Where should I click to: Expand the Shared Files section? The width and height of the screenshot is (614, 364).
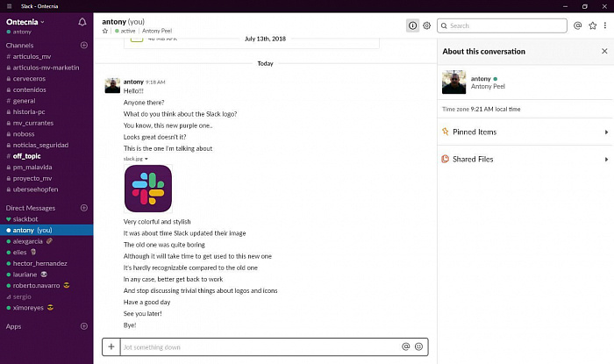point(525,160)
